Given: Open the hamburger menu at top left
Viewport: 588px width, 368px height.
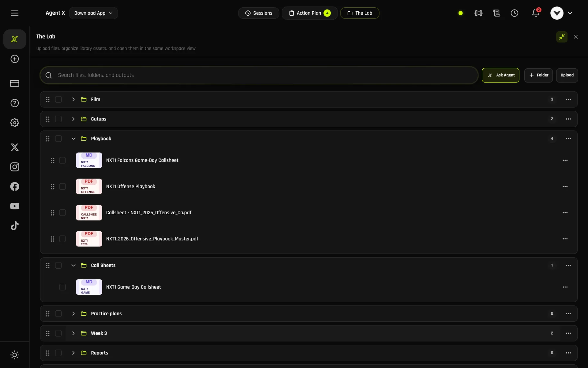Looking at the screenshot, I should [15, 13].
